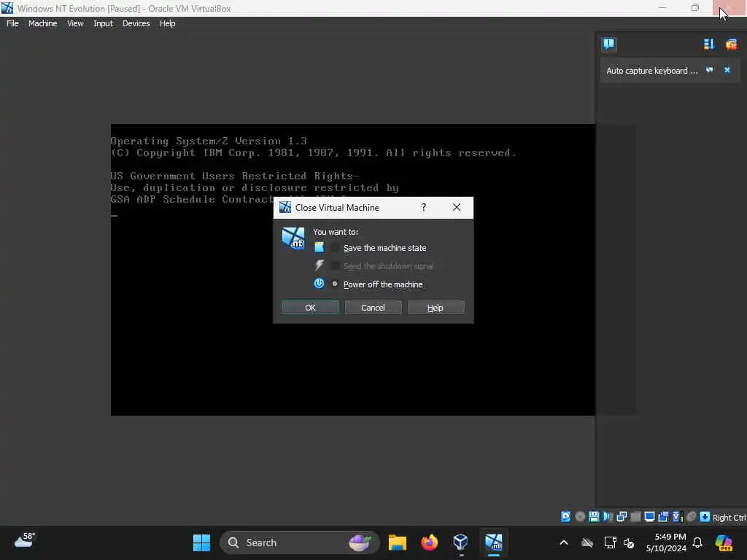The width and height of the screenshot is (747, 560).
Task: Cancel the Close Virtual Machine dialog
Action: (373, 308)
